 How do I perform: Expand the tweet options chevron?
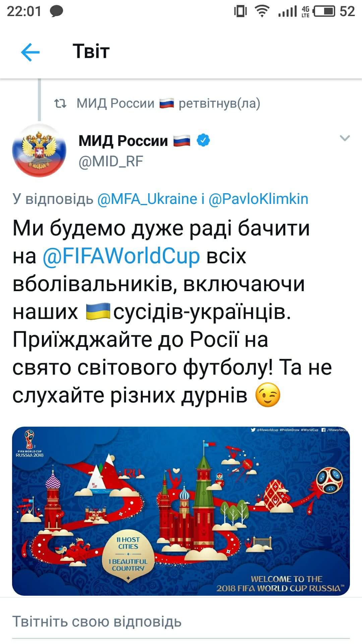[345, 138]
